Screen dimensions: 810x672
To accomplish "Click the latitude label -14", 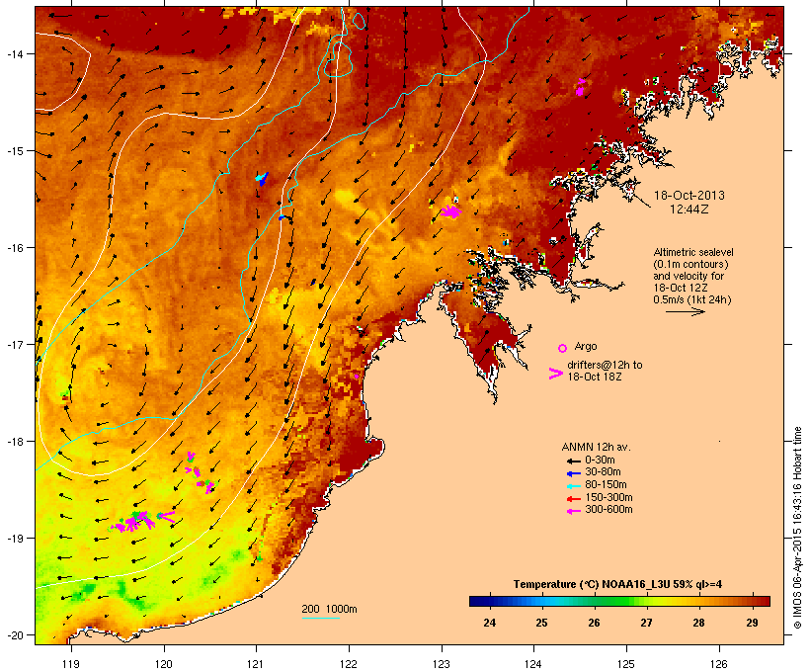I will click(15, 53).
